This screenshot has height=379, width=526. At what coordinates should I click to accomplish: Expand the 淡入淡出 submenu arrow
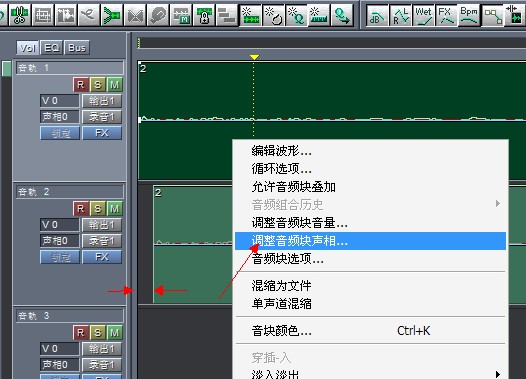pos(498,374)
